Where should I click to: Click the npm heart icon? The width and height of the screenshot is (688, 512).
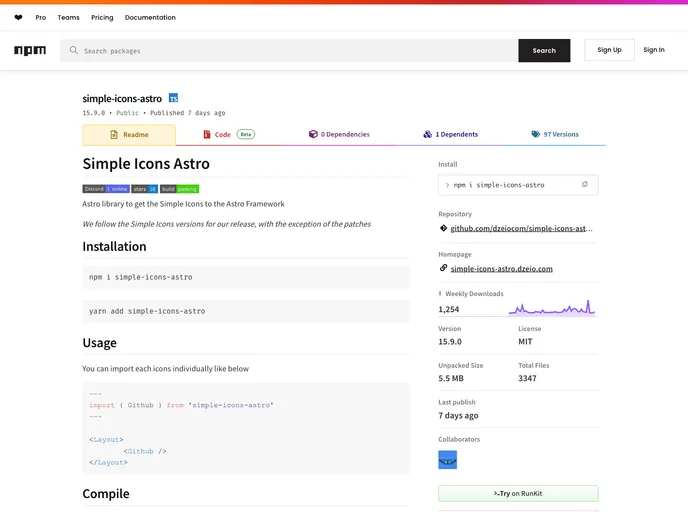pyautogui.click(x=18, y=17)
